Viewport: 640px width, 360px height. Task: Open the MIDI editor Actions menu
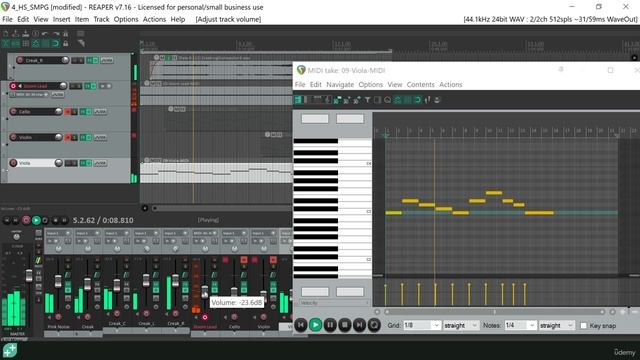(451, 84)
